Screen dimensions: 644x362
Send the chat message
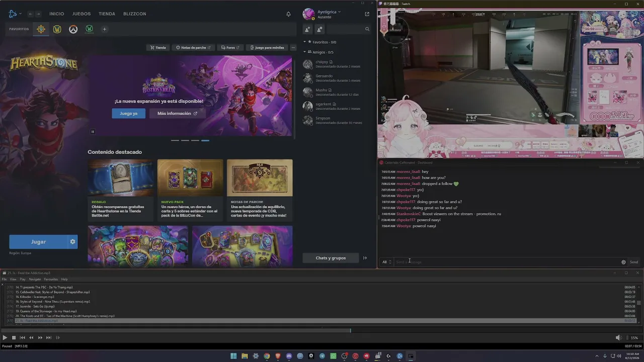[x=634, y=262]
